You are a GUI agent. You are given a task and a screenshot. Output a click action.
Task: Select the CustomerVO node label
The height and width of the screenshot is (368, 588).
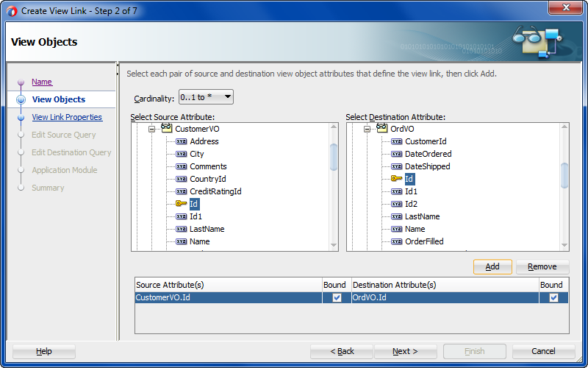pyautogui.click(x=197, y=130)
